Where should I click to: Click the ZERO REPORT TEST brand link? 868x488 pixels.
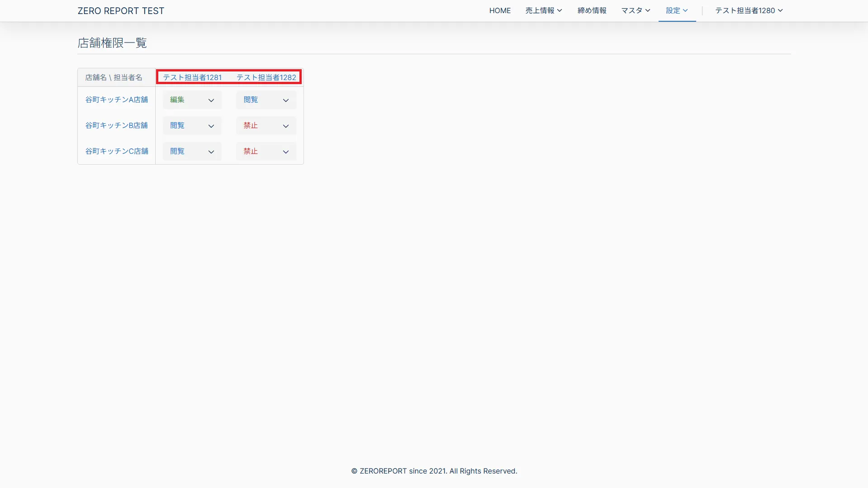coord(121,11)
